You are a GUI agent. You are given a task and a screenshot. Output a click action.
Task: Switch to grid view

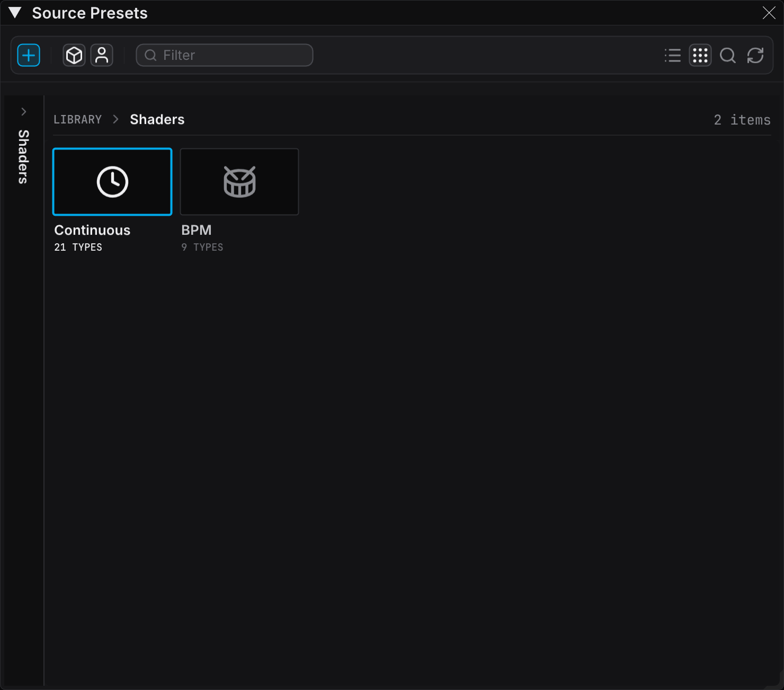(700, 55)
